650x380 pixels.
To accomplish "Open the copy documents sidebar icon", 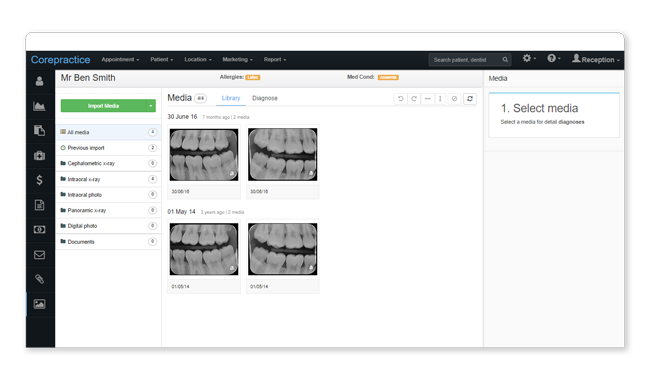I will (39, 131).
